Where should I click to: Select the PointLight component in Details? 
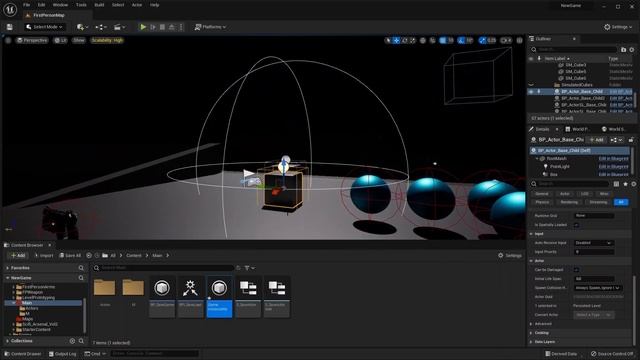pos(559,167)
